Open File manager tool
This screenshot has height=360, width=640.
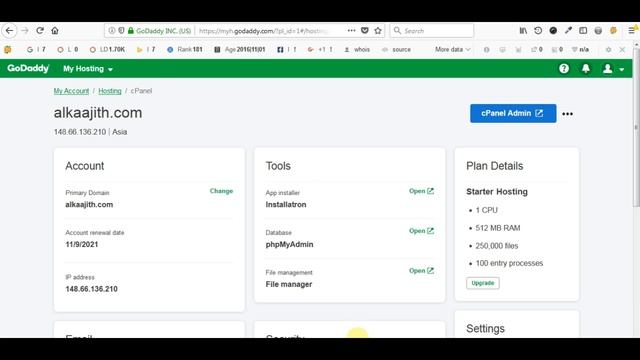point(421,271)
